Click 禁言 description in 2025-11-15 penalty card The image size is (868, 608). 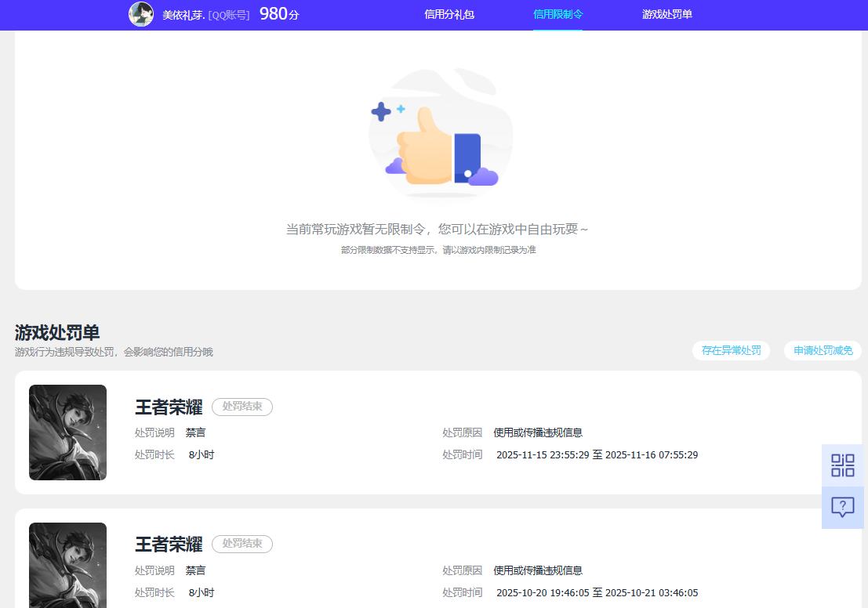(x=195, y=432)
